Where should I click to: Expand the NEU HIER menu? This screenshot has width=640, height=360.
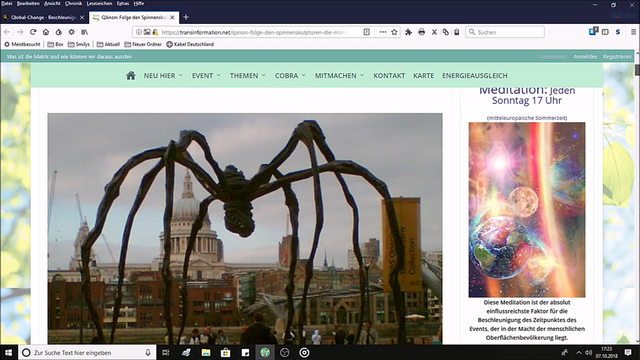click(163, 76)
